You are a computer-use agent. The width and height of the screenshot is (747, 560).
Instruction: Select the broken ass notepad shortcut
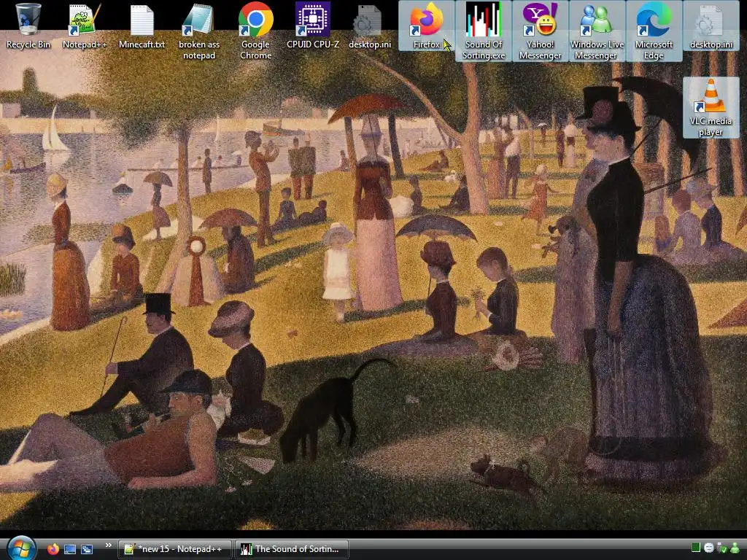click(199, 31)
